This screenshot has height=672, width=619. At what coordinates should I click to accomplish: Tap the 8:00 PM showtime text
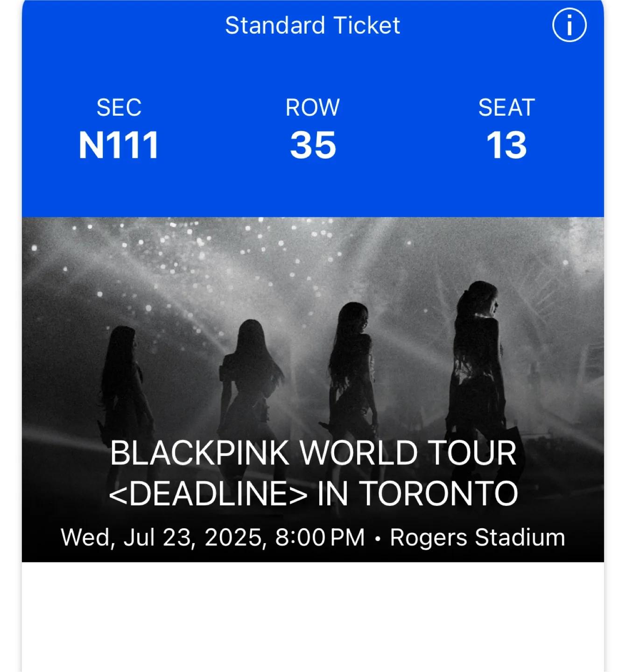click(x=320, y=538)
